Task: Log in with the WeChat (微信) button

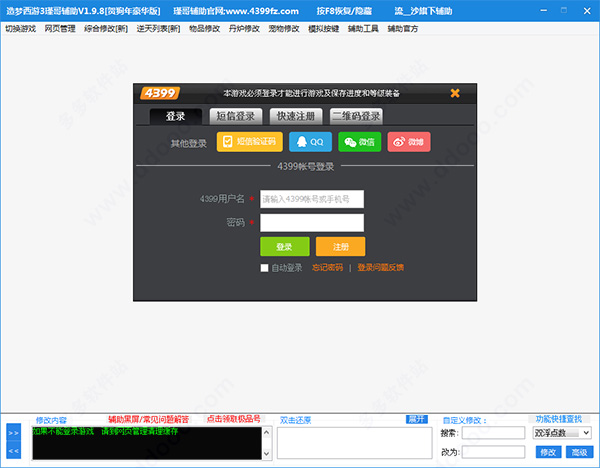Action: pos(360,142)
